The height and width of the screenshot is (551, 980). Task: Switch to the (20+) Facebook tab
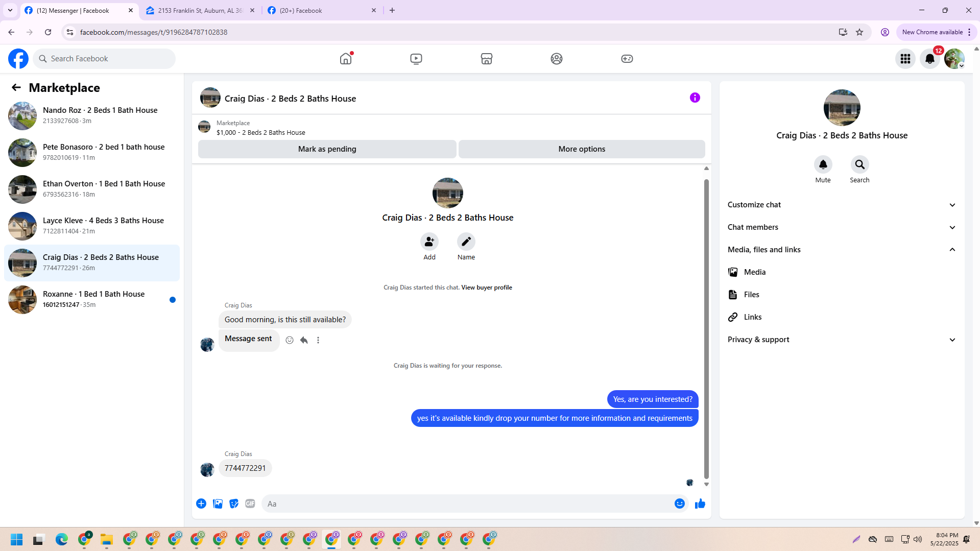coord(322,10)
